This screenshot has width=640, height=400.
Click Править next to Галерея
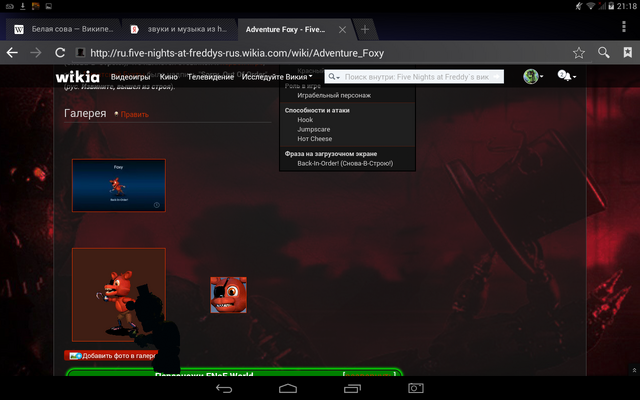[x=134, y=114]
